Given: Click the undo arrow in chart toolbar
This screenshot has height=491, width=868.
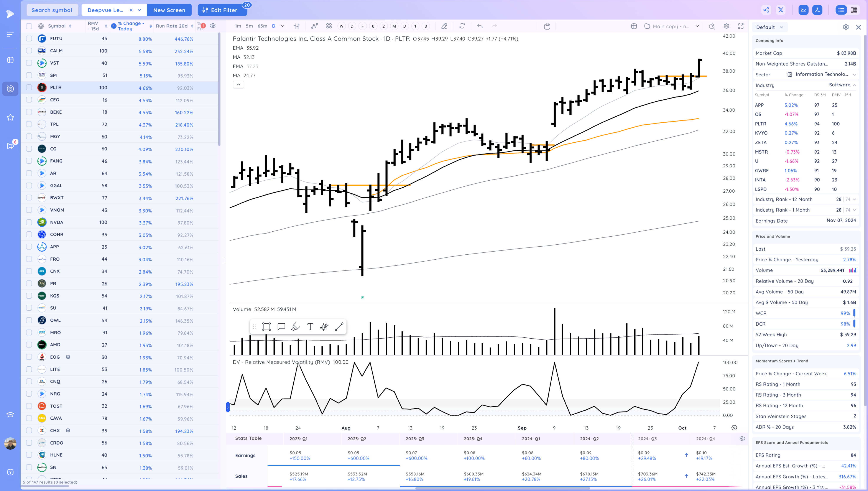Looking at the screenshot, I should pos(480,26).
